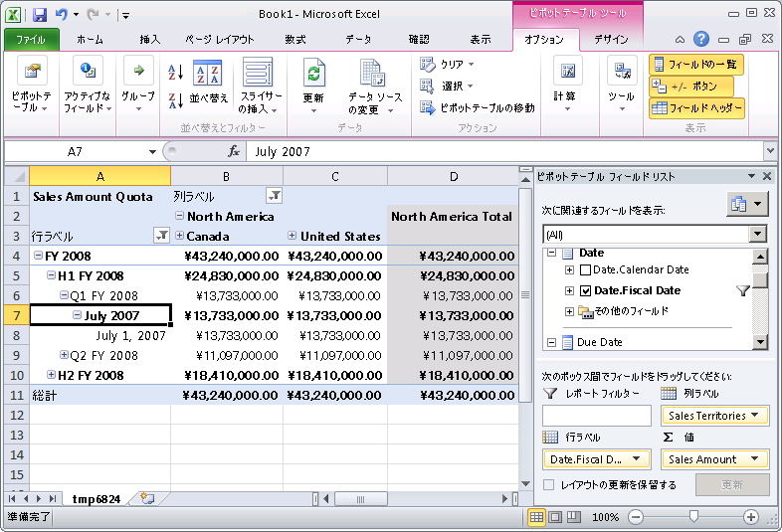Toggle the Field Headers button

coord(696,108)
